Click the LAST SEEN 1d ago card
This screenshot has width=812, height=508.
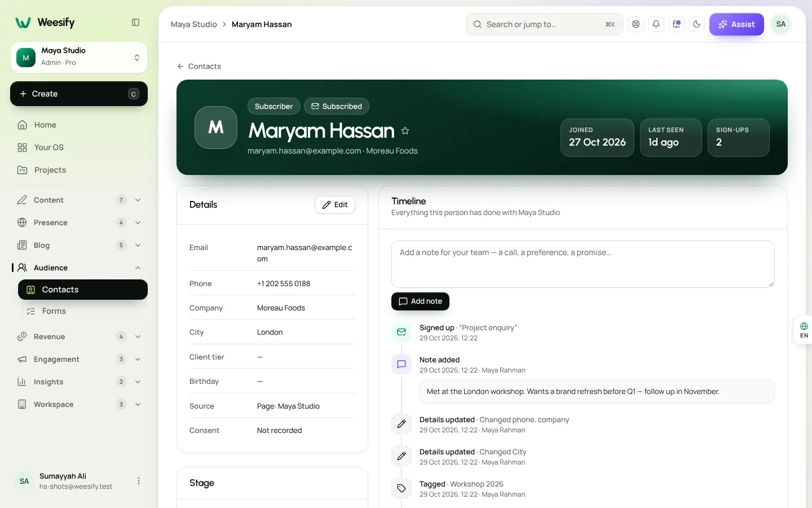coord(671,138)
